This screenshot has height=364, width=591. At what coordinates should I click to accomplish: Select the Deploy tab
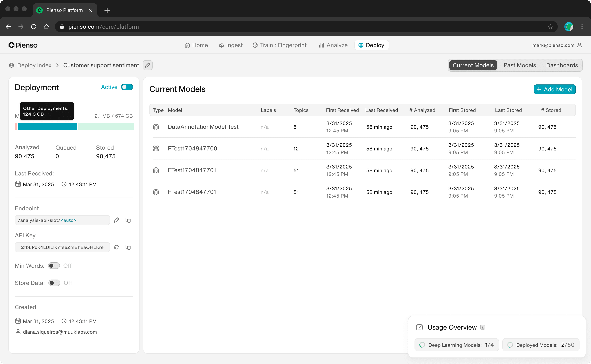371,45
